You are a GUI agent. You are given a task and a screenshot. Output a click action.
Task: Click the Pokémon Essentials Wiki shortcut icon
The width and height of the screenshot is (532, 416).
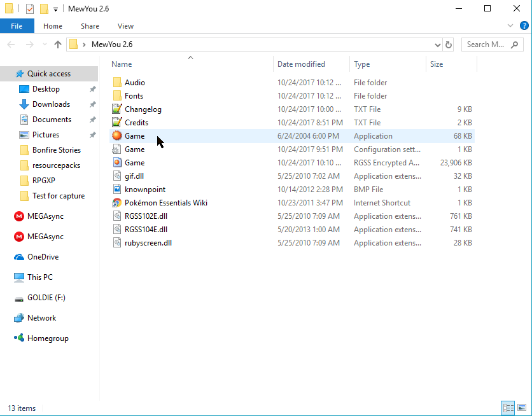coord(117,203)
